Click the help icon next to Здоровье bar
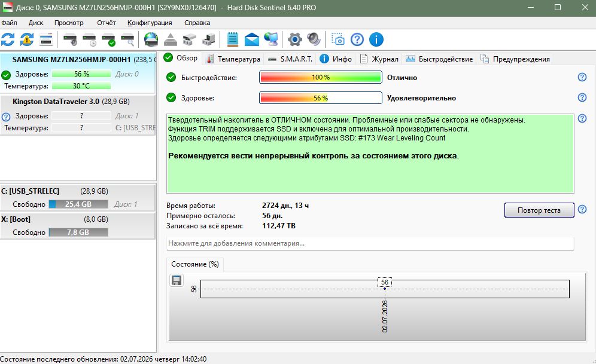596x364 pixels. pos(582,97)
